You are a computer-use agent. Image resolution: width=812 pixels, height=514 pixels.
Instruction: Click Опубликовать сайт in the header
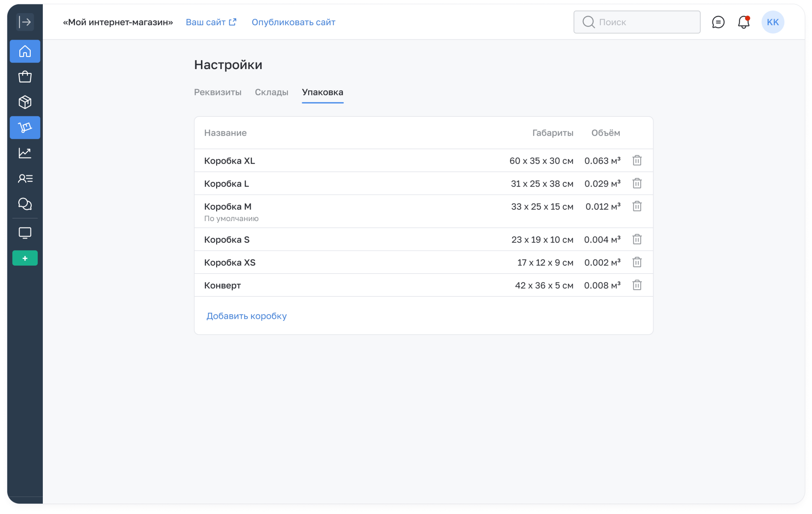click(x=293, y=22)
